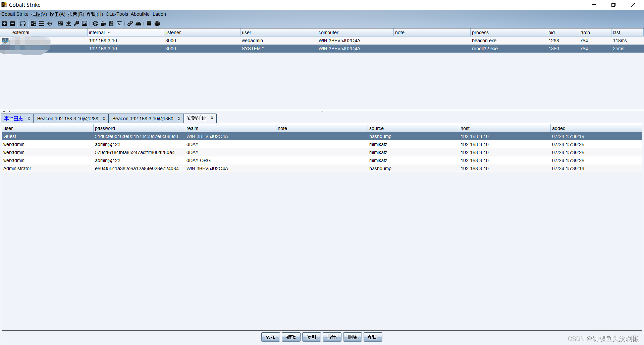Sort credentials by password column header
This screenshot has height=345, width=644.
[139, 128]
